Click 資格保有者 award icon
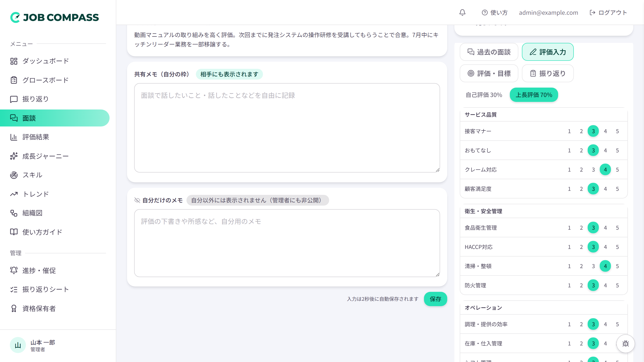 click(x=14, y=309)
